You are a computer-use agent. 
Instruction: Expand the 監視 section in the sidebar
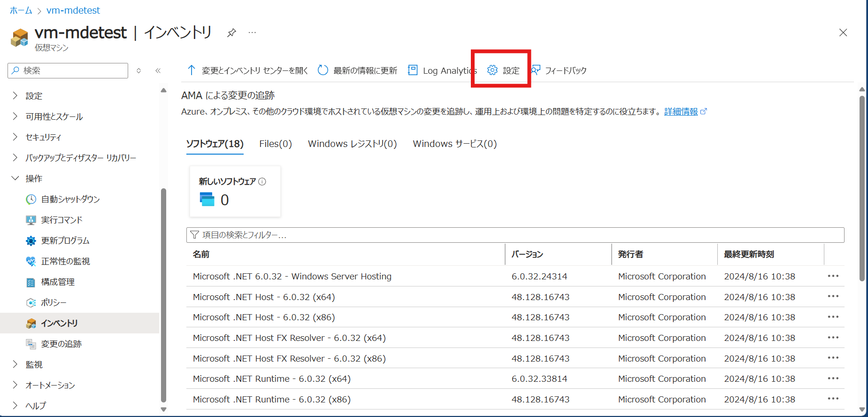[x=15, y=364]
